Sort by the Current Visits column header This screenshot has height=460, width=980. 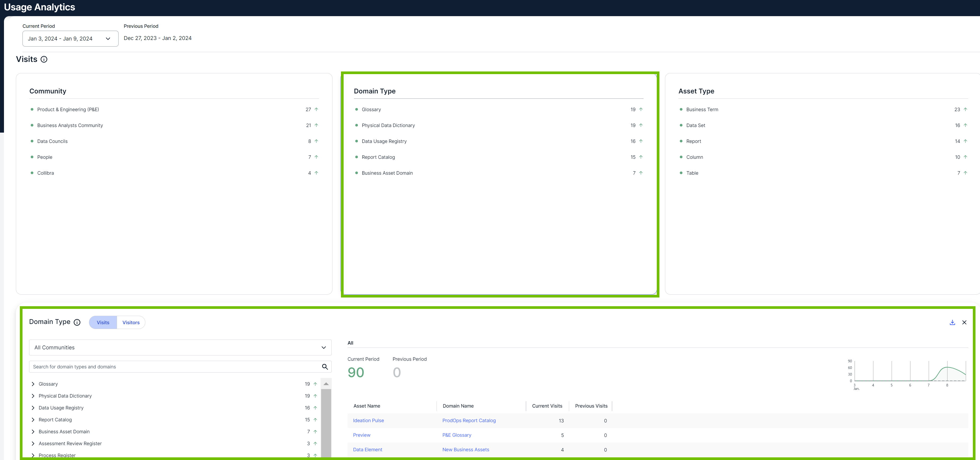pyautogui.click(x=547, y=406)
